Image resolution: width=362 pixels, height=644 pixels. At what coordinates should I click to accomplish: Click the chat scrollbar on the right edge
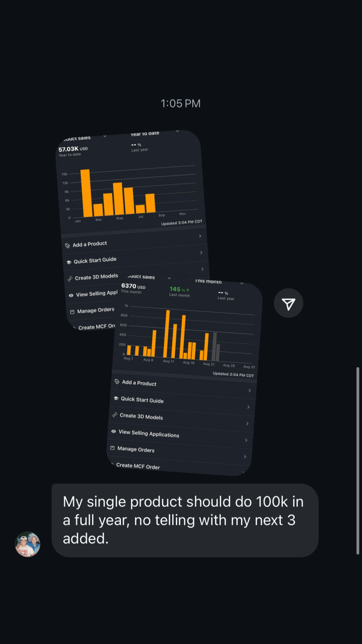[x=358, y=461]
